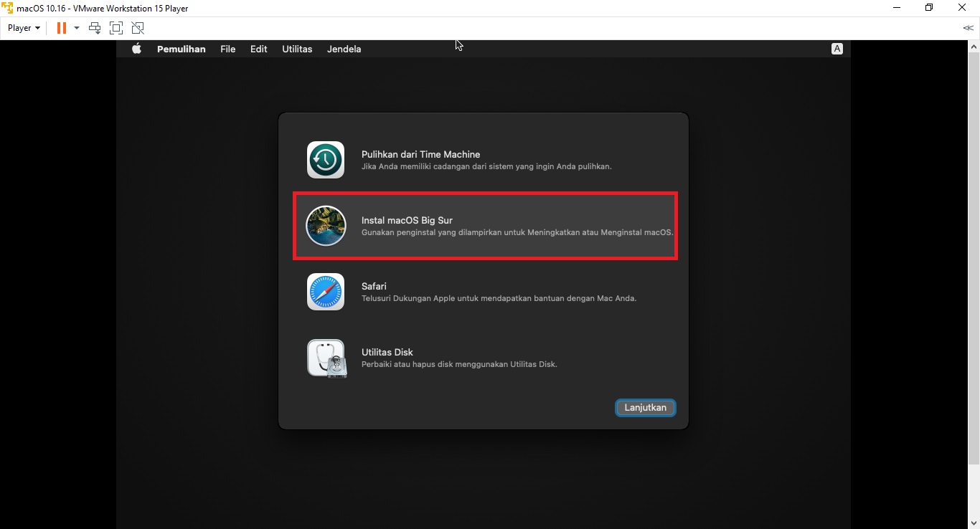Expand the power options arrow beside pause
Image resolution: width=980 pixels, height=529 pixels.
coord(77,28)
